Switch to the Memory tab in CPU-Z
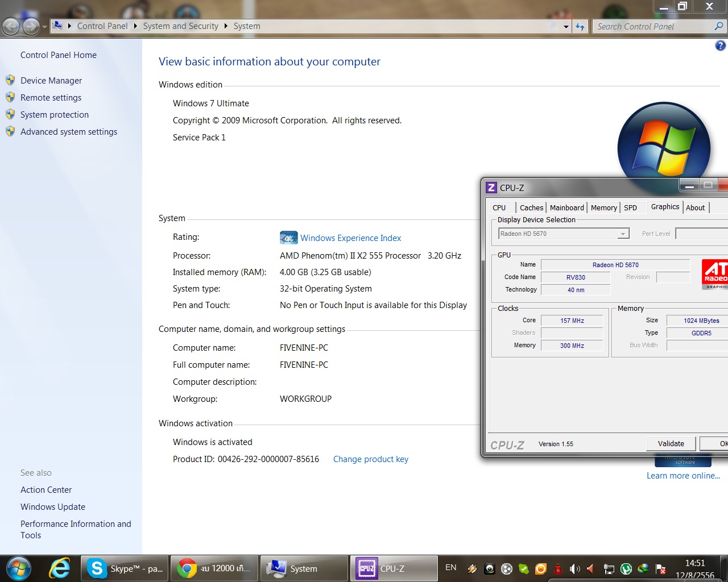The width and height of the screenshot is (728, 582). 604,208
